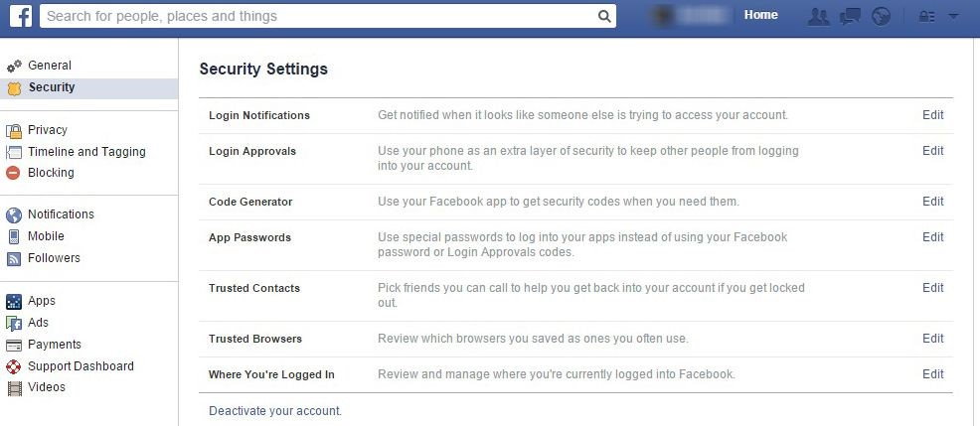Open the notifications globe icon
Viewport: 980px width, 426px height.
(x=882, y=16)
